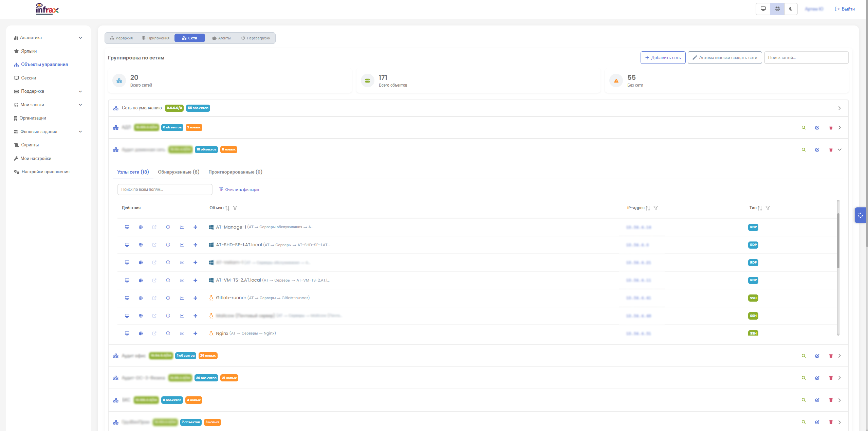868x431 pixels.
Task: Filter the IP-адрес column
Action: pos(655,208)
